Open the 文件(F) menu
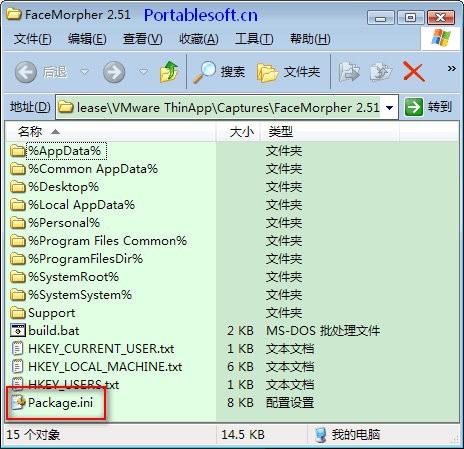The height and width of the screenshot is (449, 464). pos(32,39)
